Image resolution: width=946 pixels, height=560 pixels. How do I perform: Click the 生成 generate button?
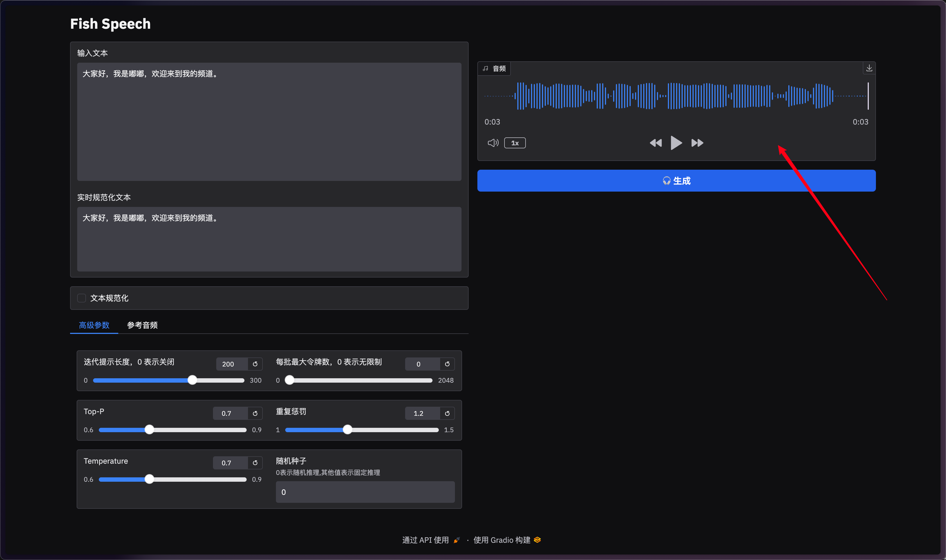tap(676, 181)
